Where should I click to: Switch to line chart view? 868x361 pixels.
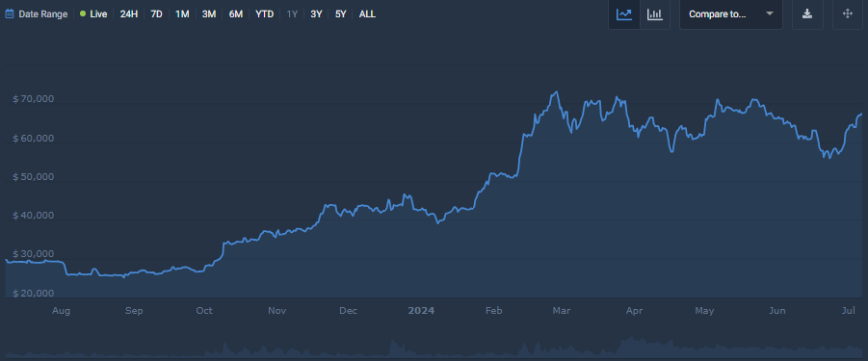(624, 14)
